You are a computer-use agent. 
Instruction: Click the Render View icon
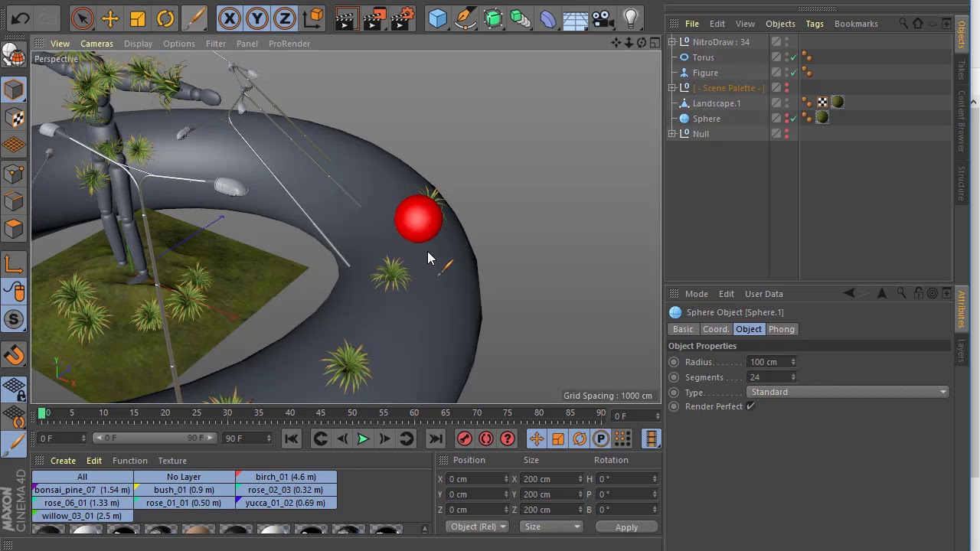[x=346, y=18]
